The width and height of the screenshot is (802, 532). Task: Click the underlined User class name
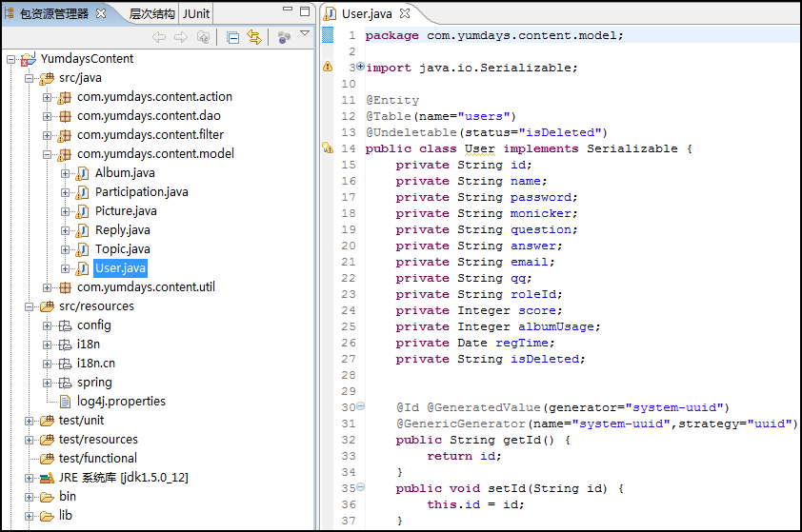tap(479, 148)
